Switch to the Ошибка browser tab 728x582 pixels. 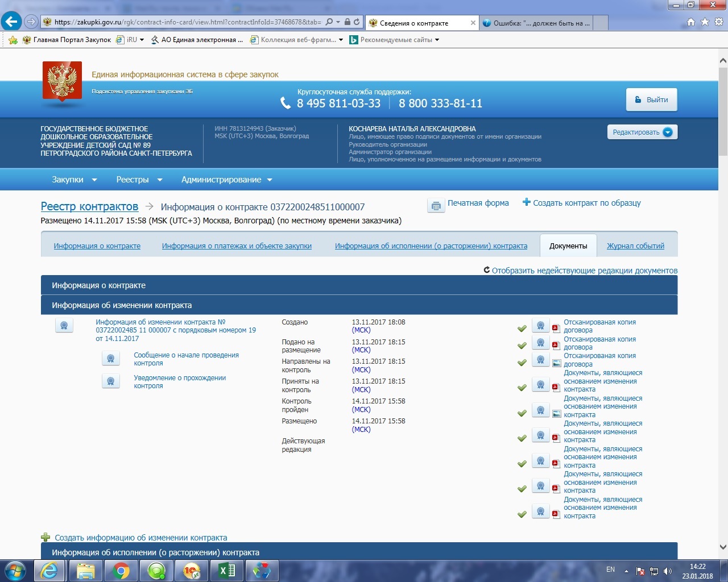click(x=536, y=23)
